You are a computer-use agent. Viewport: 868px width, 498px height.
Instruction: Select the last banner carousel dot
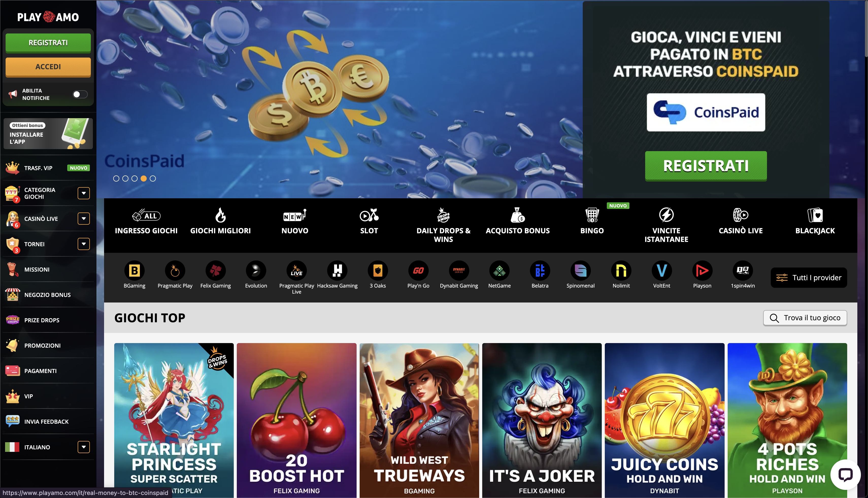pos(153,179)
